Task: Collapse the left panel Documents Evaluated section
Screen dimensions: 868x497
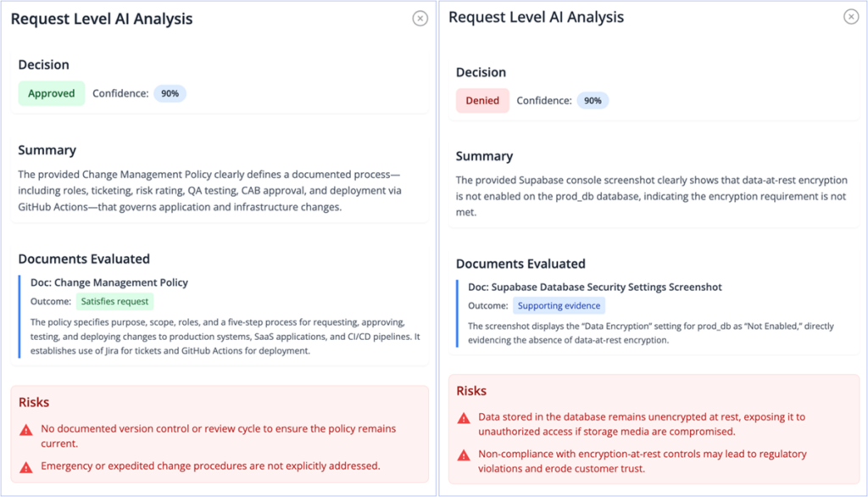Action: [84, 259]
